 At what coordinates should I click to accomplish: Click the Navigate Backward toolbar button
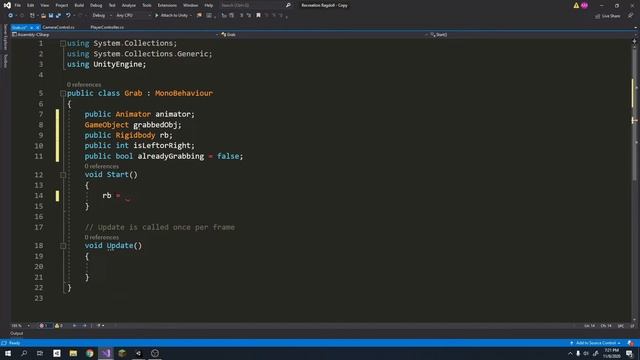tap(11, 16)
